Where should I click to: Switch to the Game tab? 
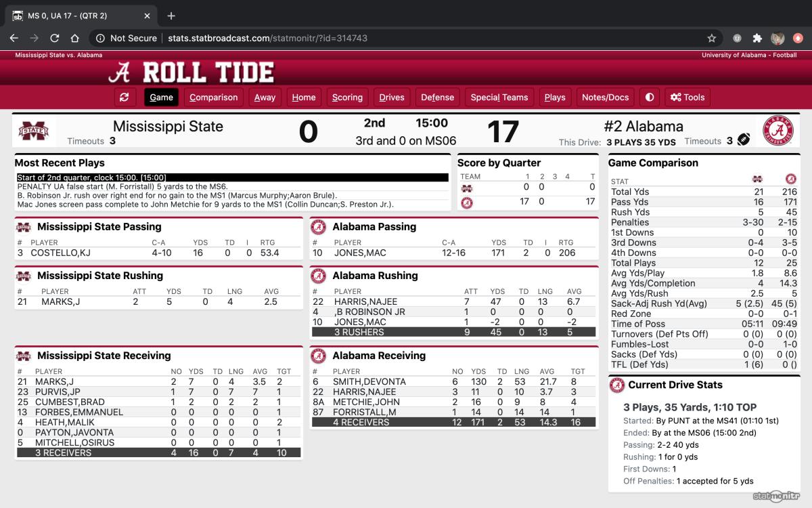click(161, 97)
